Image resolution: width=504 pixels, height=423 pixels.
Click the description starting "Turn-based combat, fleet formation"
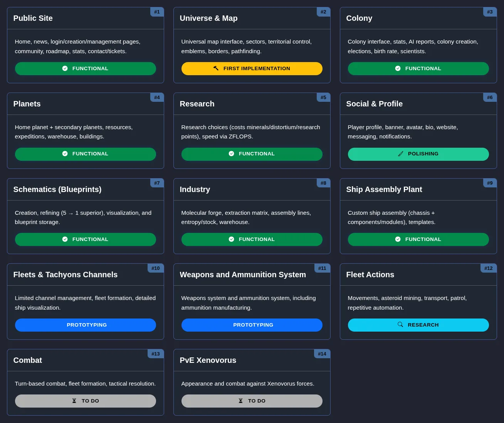(x=85, y=384)
